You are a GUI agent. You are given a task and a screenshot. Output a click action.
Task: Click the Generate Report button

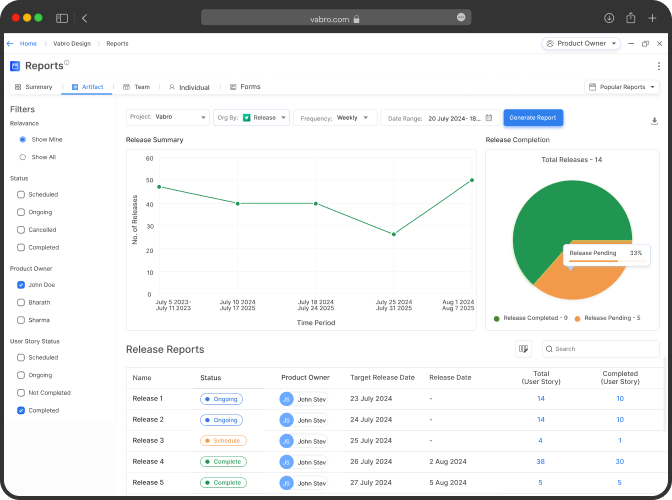533,118
